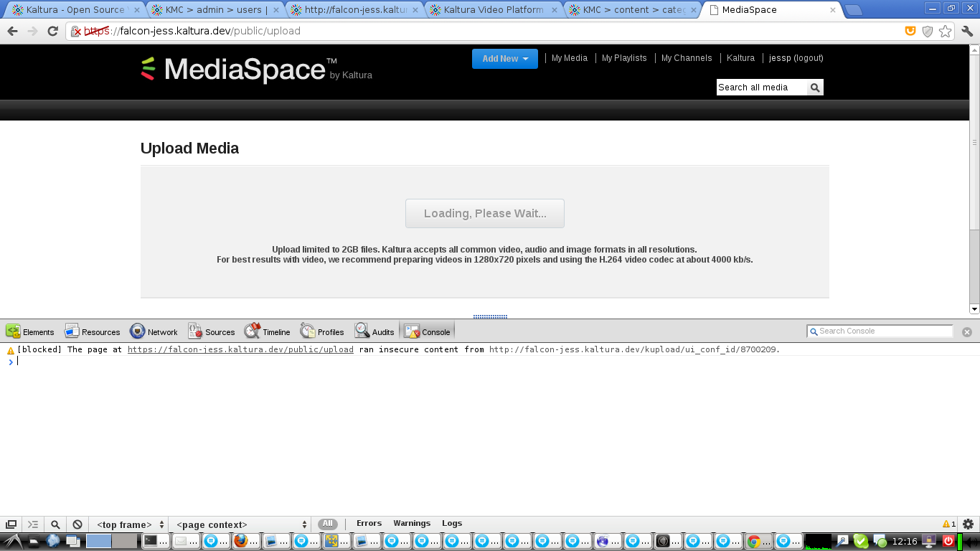Screen dimensions: 980x551
Task: Open the blocked page URL link in console
Action: pos(240,349)
